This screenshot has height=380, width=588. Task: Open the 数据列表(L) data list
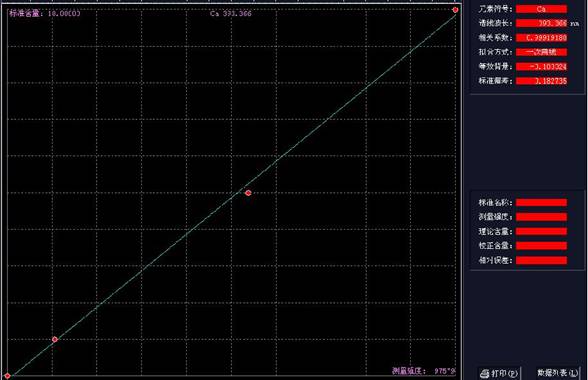[x=558, y=373]
